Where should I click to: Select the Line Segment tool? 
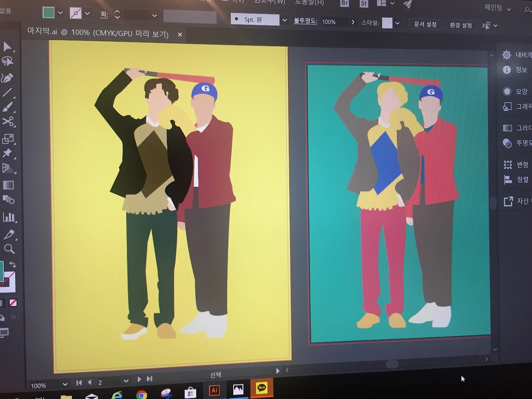[x=7, y=92]
